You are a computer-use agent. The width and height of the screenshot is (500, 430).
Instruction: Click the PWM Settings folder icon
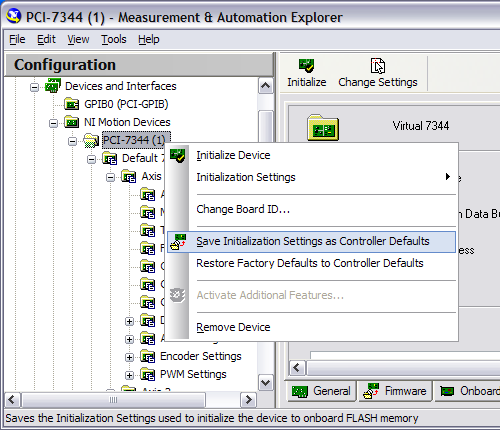tap(148, 374)
